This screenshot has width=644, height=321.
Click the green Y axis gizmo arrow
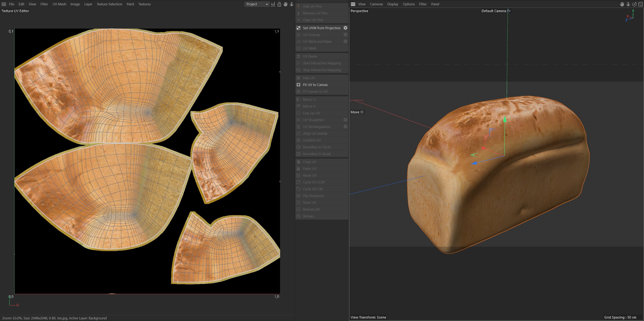pos(505,119)
